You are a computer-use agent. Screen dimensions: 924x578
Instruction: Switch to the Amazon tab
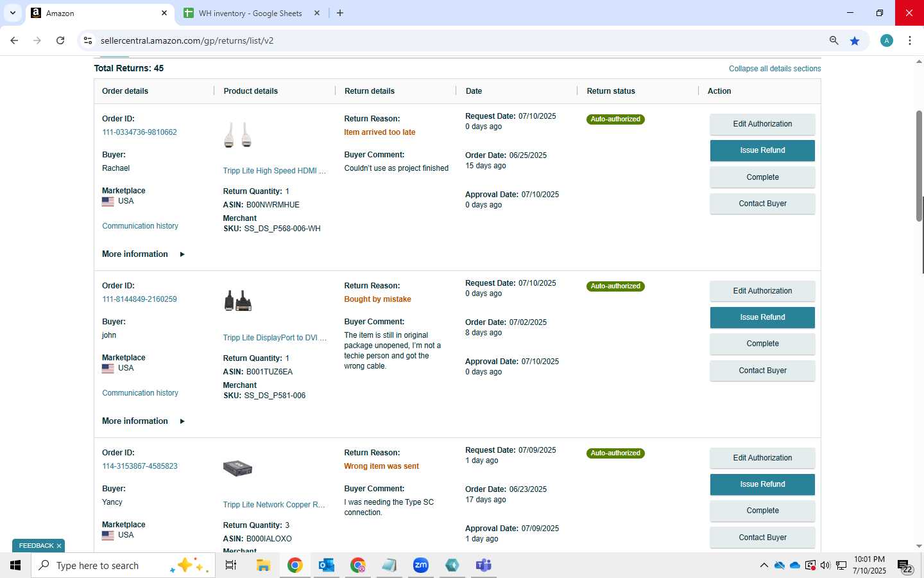99,13
